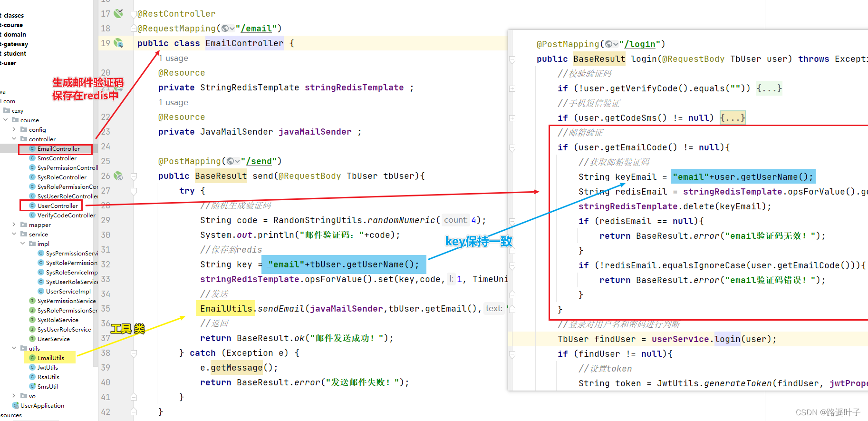Click the Spring bean gutter icon on line 17

pyautogui.click(x=118, y=13)
